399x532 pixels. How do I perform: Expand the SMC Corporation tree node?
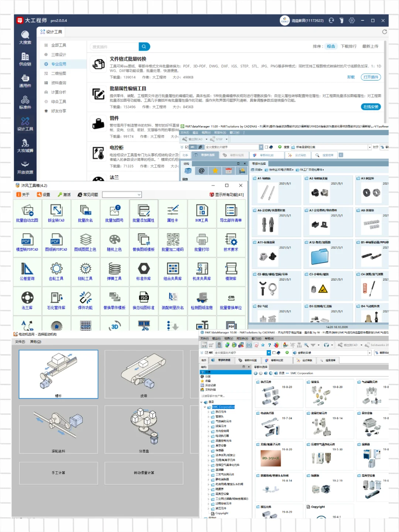click(205, 407)
